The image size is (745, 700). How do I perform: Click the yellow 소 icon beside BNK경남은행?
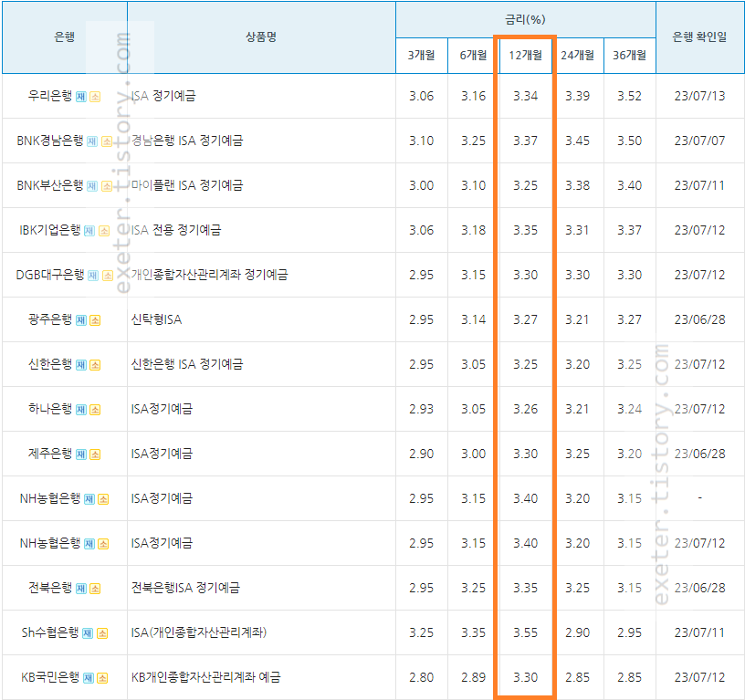[x=107, y=141]
